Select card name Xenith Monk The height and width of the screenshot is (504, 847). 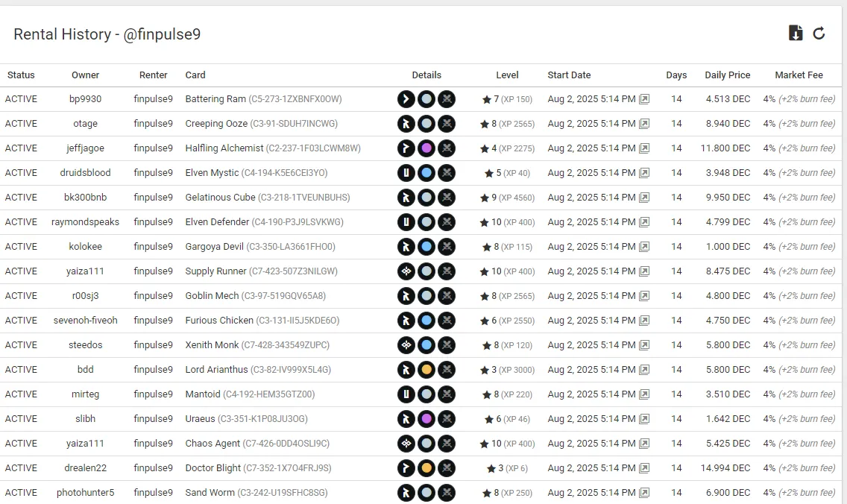point(212,344)
